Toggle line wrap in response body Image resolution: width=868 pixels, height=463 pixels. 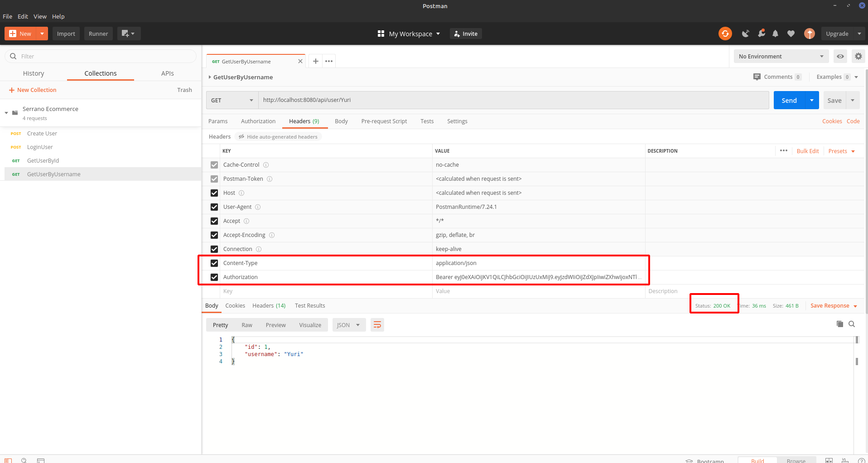click(x=377, y=325)
